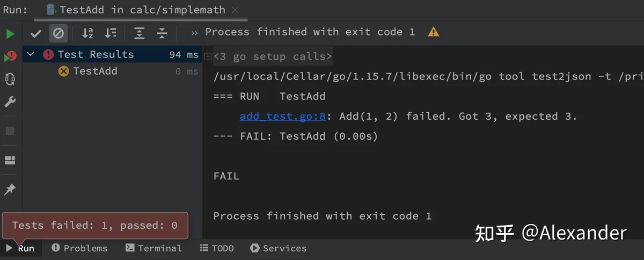Viewport: 644px width, 260px height.
Task: Toggle auto-test rerun icon
Action: (x=10, y=80)
